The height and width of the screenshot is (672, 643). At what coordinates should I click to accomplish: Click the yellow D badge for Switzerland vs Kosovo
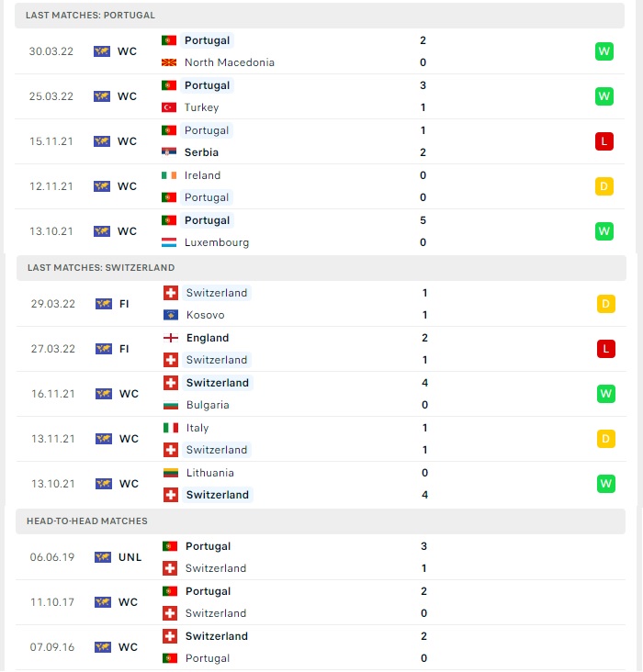pos(605,304)
